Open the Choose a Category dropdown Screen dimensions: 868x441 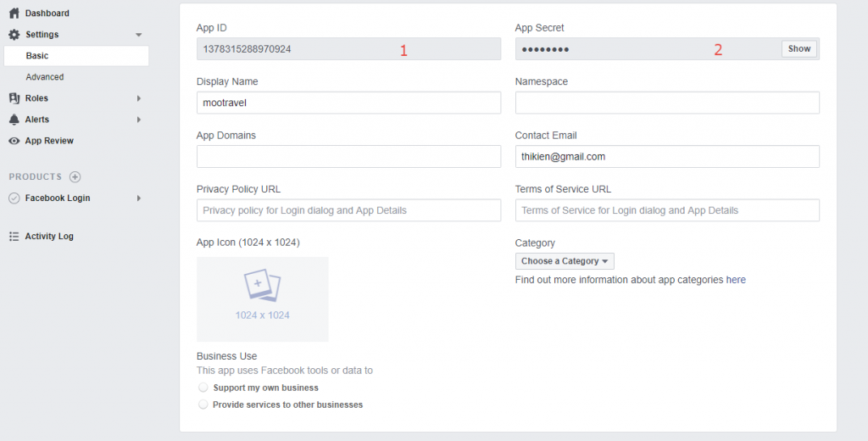click(564, 261)
